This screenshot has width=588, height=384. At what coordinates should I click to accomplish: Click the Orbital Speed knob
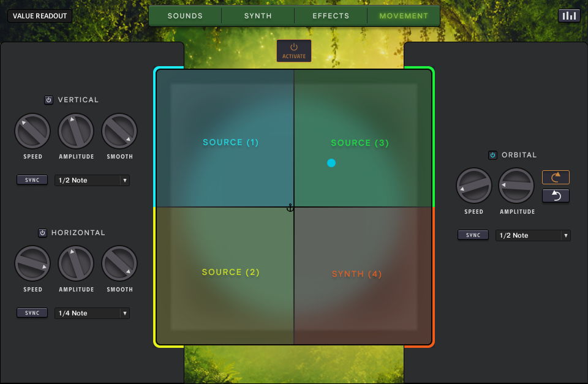[x=474, y=186]
